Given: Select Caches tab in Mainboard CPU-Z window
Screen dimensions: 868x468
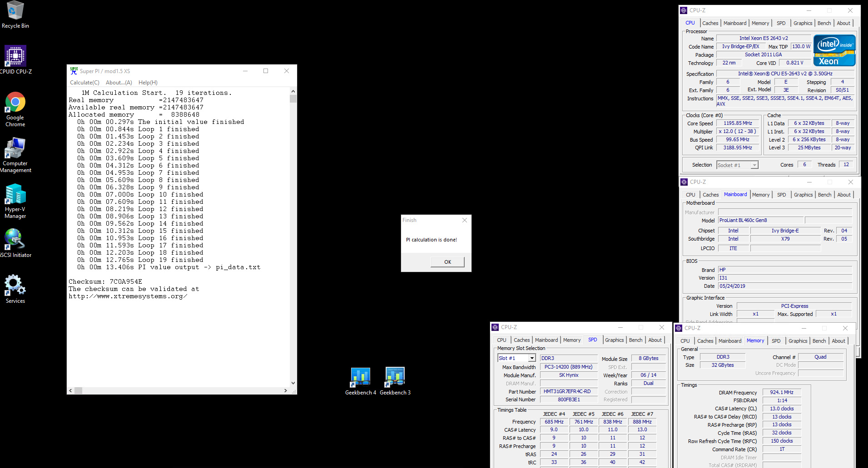Looking at the screenshot, I should [710, 195].
